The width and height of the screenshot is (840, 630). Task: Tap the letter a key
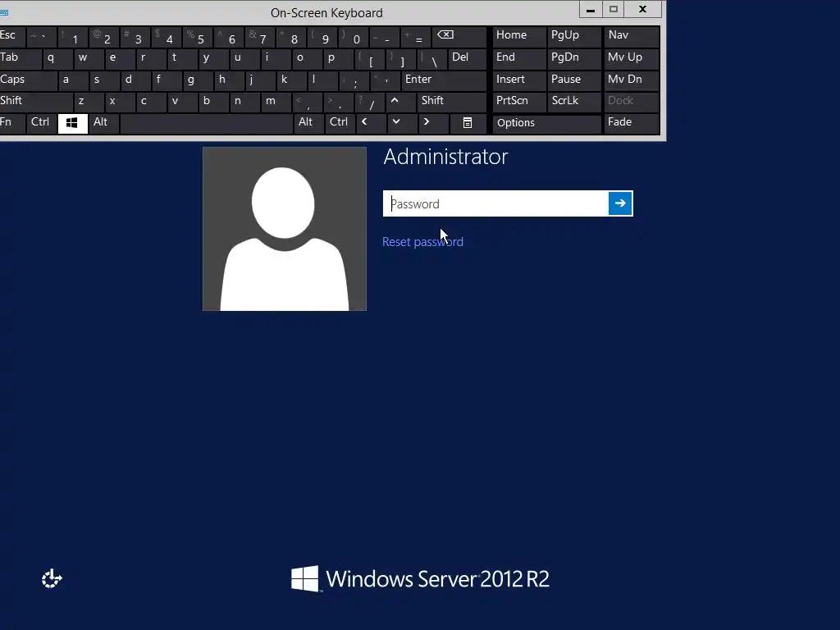[72, 80]
